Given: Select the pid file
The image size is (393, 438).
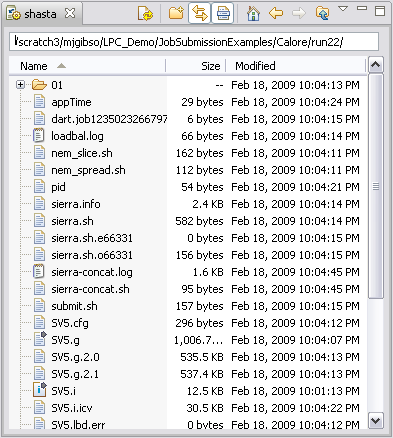Looking at the screenshot, I should (x=58, y=187).
